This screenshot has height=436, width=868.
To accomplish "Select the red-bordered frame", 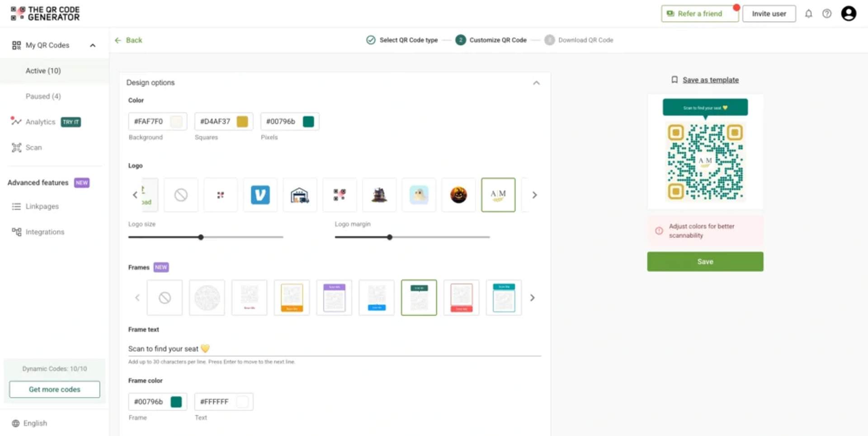I will 461,298.
